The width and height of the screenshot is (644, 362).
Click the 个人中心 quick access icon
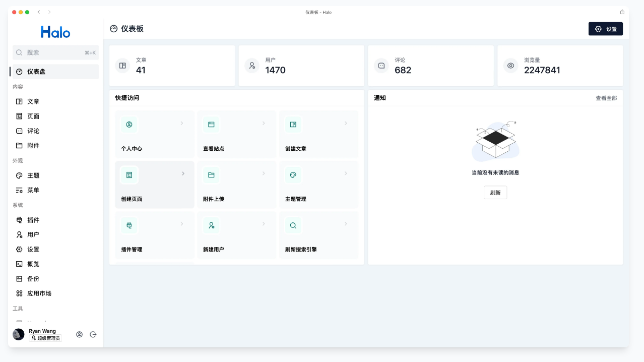click(x=129, y=125)
